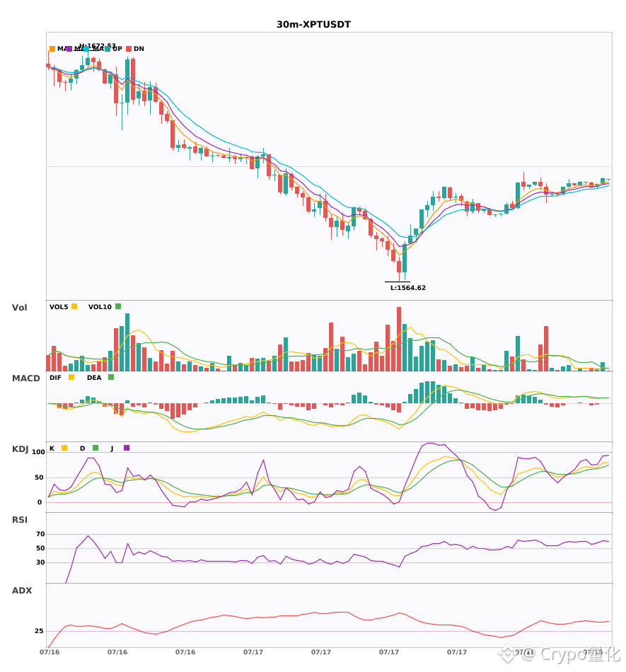Image resolution: width=626 pixels, height=672 pixels.
Task: Click the leftmost 07/16 date label
Action: pyautogui.click(x=50, y=652)
